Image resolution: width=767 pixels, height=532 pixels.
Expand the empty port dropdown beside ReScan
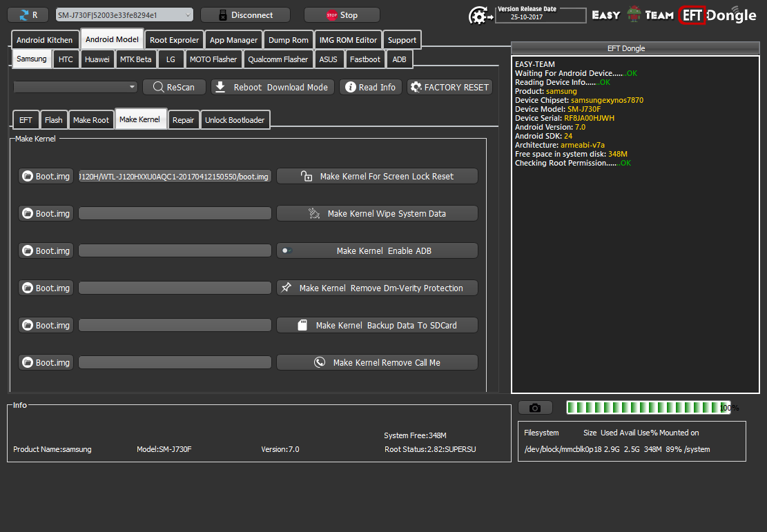coord(75,87)
